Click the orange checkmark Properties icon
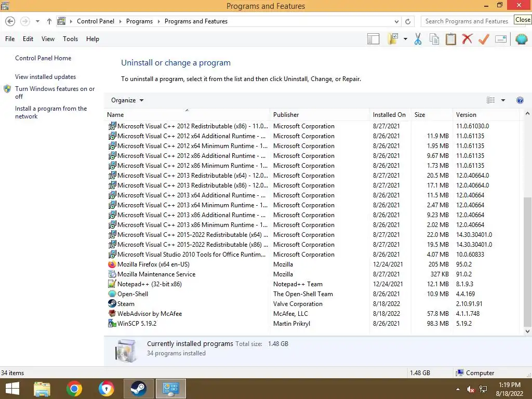This screenshot has width=532, height=399. point(484,39)
